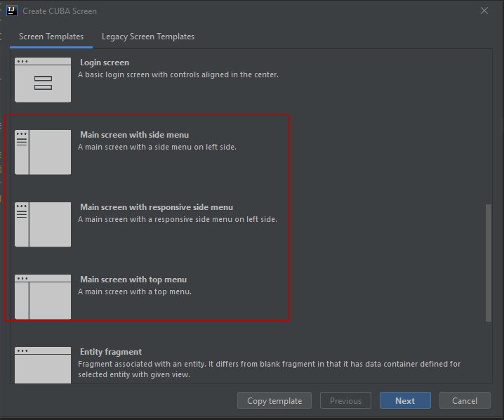Click description 'A main screen with a top menu.'
The width and height of the screenshot is (504, 420).
click(x=135, y=291)
